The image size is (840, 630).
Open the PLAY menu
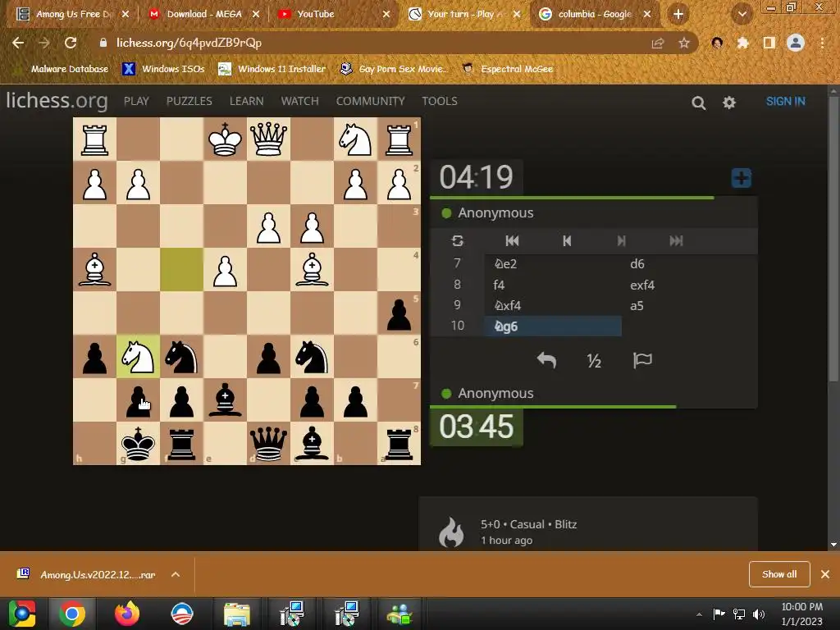pyautogui.click(x=136, y=101)
